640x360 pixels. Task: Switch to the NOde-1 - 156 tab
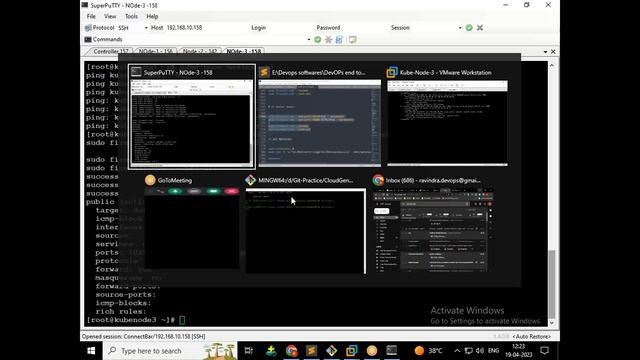point(155,51)
